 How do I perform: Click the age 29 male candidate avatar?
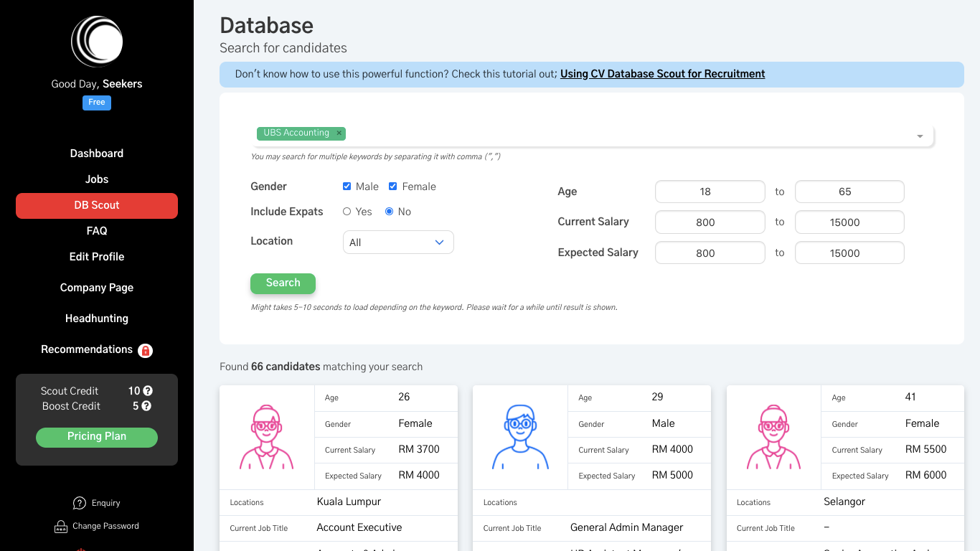pyautogui.click(x=520, y=437)
